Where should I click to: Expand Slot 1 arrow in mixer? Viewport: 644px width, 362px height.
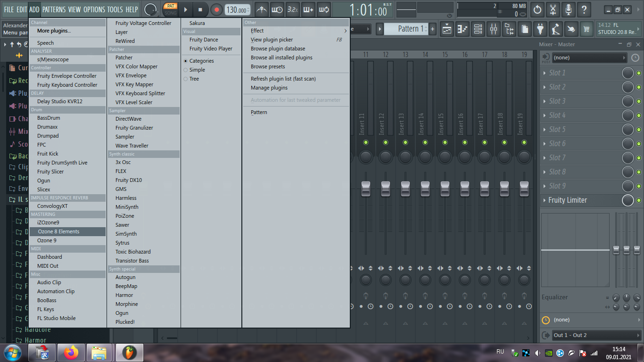tap(545, 73)
